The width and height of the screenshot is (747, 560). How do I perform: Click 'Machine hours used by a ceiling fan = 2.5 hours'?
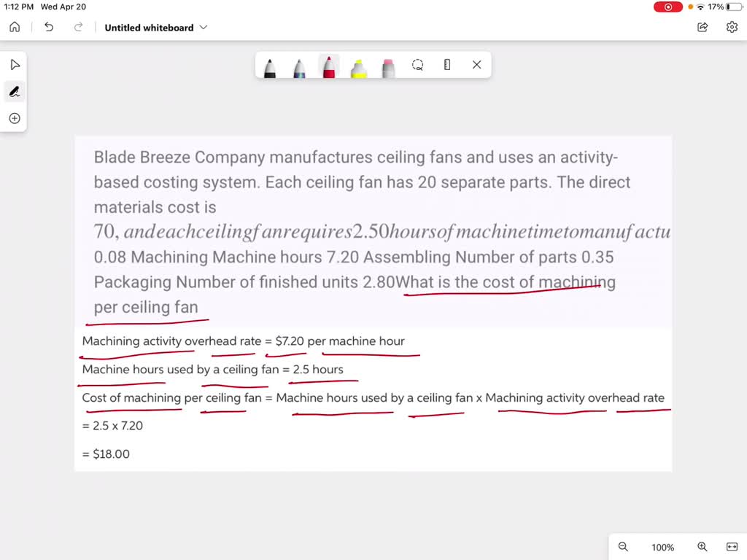[x=212, y=369]
